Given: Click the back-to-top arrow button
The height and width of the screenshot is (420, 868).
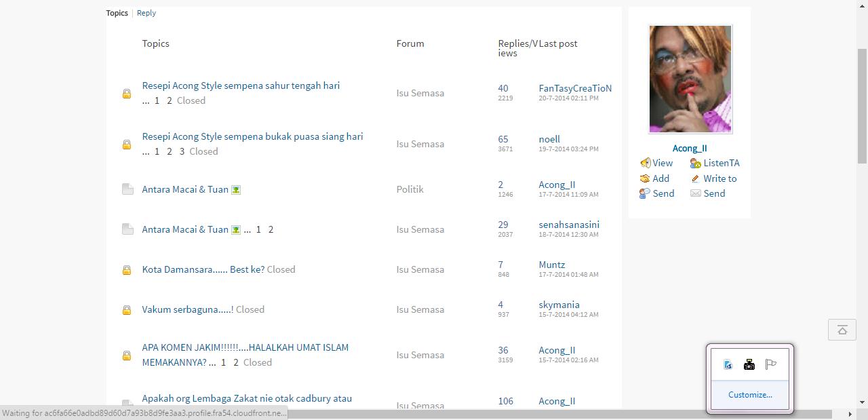Looking at the screenshot, I should tap(842, 330).
